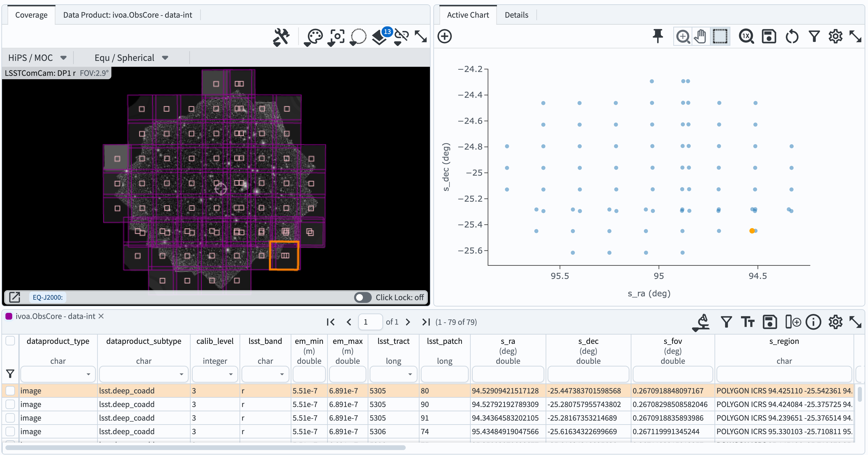Check the select-all rows header checkbox
The image size is (868, 455).
[10, 341]
